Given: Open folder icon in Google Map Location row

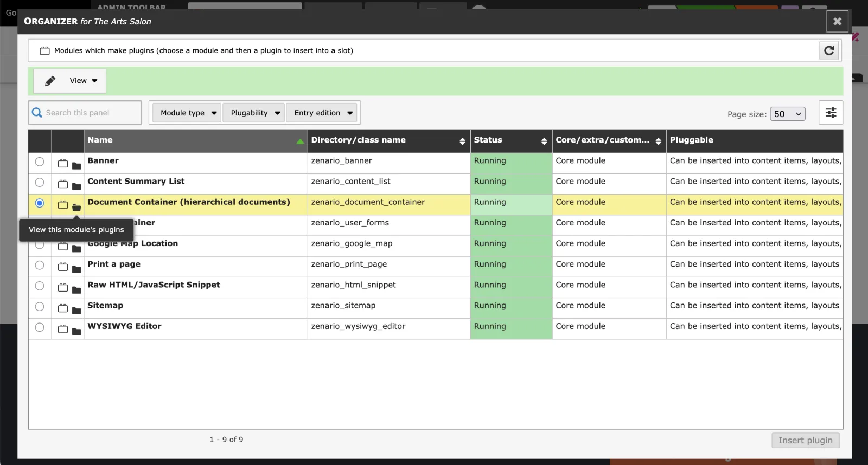Looking at the screenshot, I should [76, 249].
